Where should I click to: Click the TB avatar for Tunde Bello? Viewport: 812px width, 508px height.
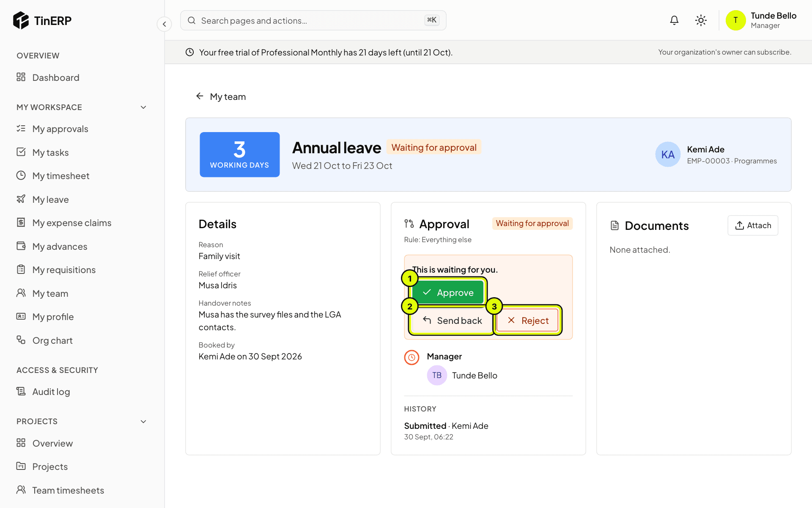pos(437,375)
